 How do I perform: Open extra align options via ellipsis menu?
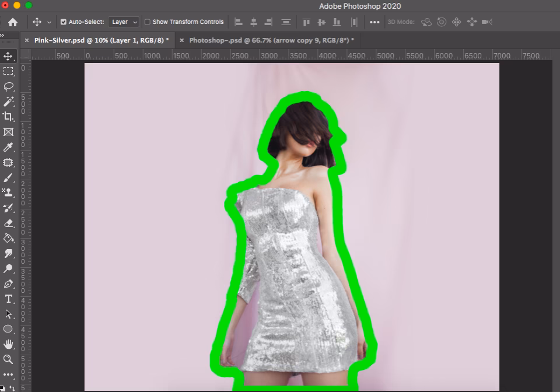[374, 22]
